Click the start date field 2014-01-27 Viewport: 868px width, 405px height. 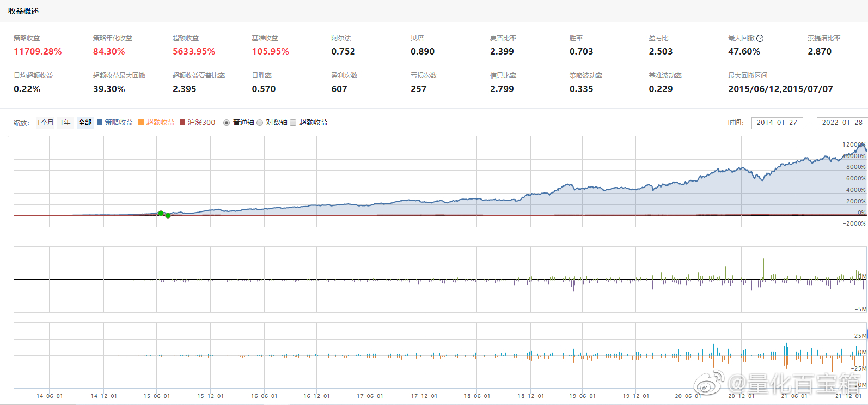pos(777,123)
